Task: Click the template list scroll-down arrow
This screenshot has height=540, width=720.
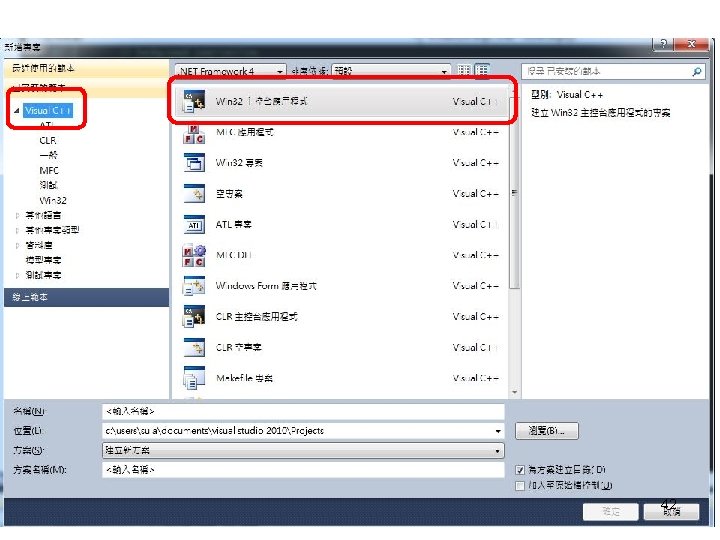Action: [514, 393]
